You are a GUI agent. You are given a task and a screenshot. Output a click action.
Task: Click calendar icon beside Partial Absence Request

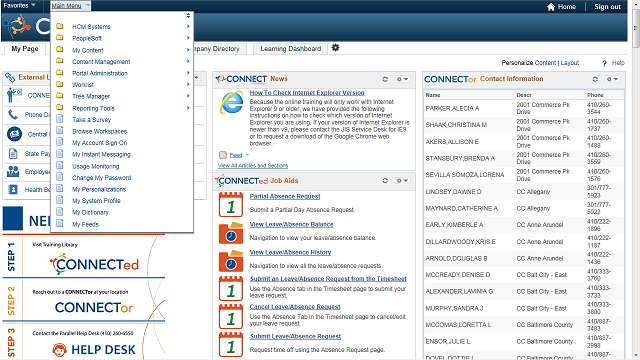coord(231,204)
